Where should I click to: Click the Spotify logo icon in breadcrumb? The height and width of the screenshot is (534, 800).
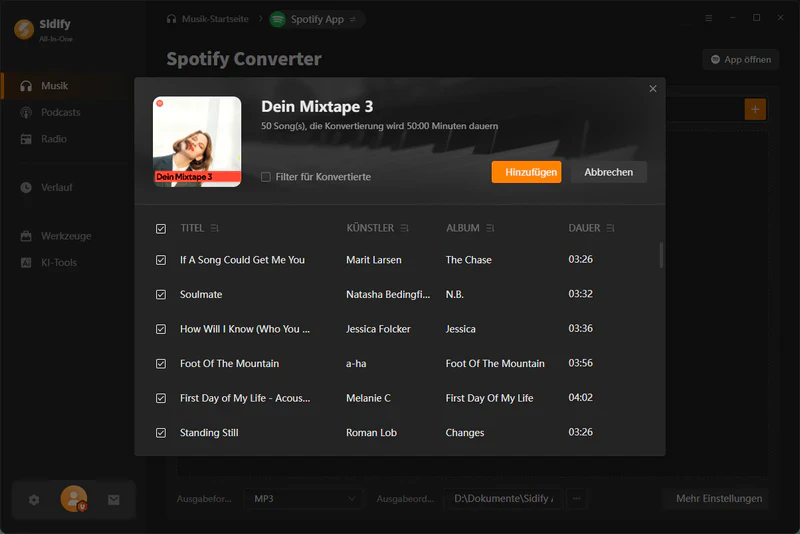(x=278, y=19)
